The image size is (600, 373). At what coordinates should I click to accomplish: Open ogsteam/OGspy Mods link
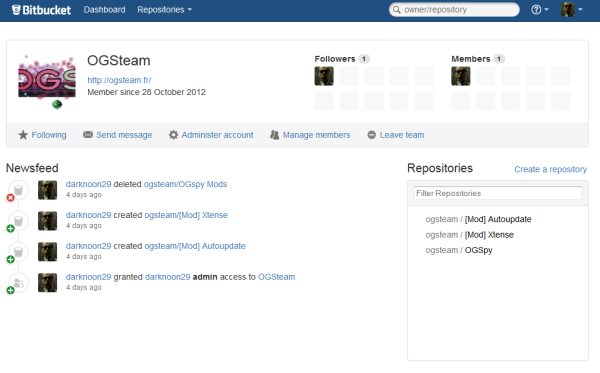pos(185,184)
